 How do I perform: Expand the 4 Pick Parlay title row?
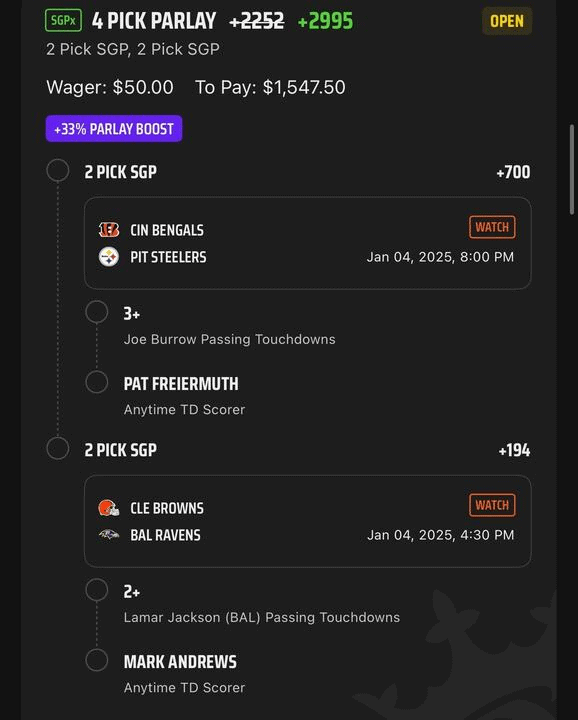[x=289, y=21]
